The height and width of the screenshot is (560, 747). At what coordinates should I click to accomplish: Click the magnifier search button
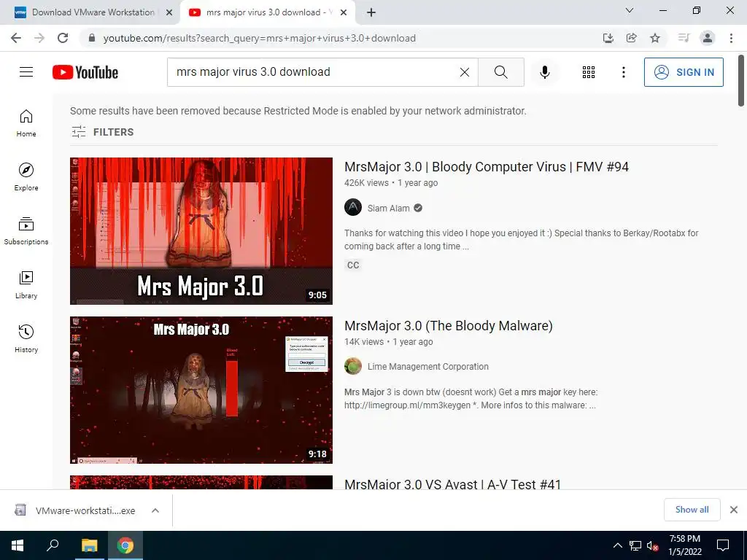(500, 72)
